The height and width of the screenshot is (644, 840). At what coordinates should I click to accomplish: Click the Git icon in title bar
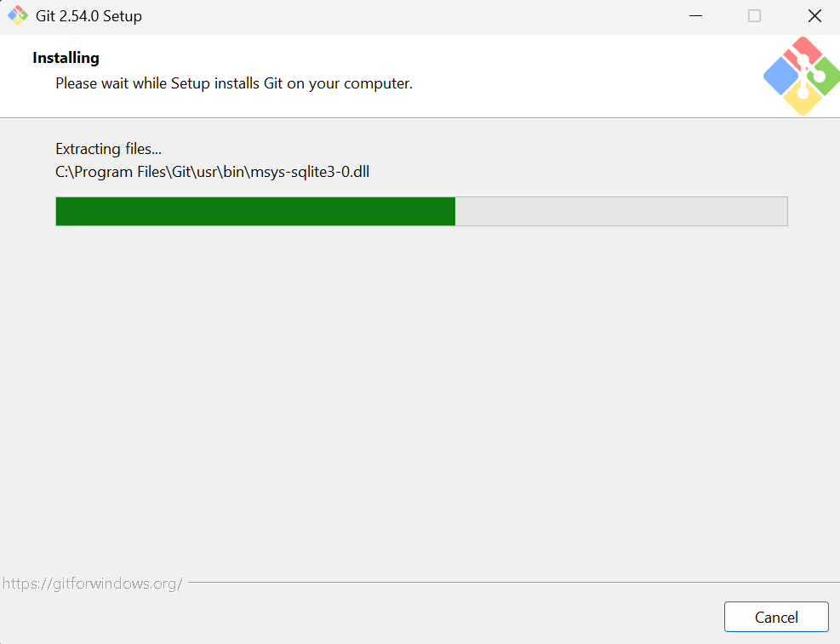click(18, 15)
